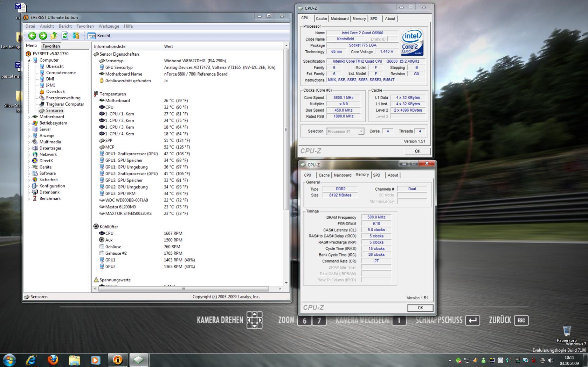588x367 pixels.
Task: Click the Informationsliste column header
Action: point(127,46)
